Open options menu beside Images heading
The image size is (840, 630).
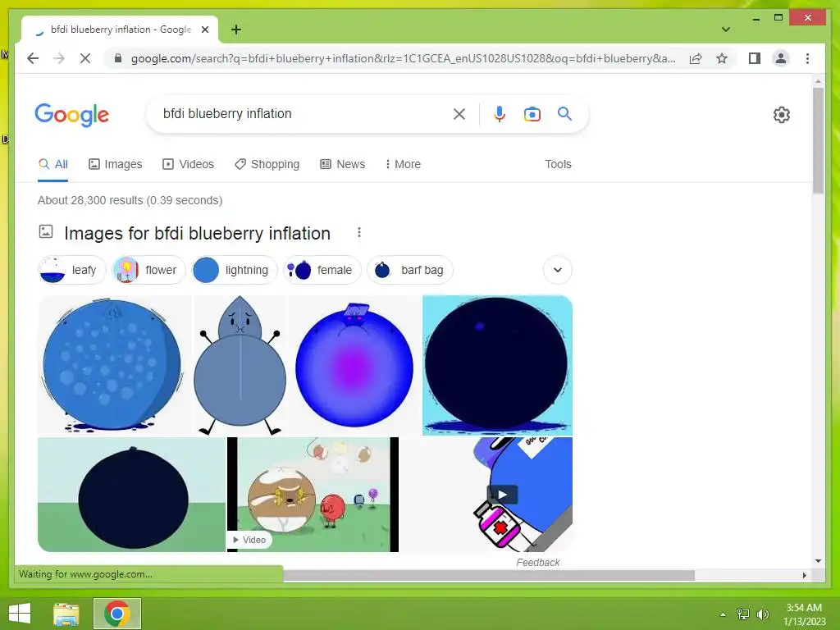(359, 232)
